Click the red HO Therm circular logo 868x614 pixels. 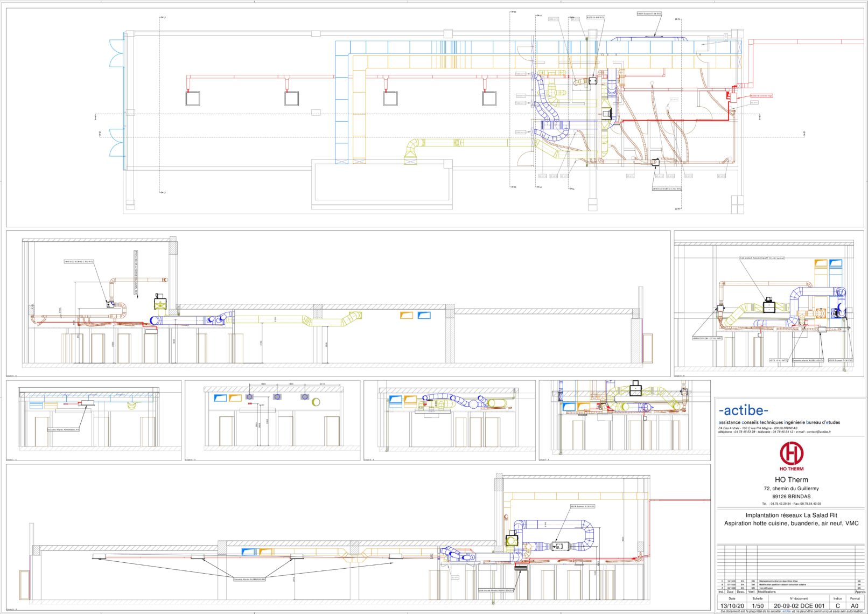click(x=791, y=453)
